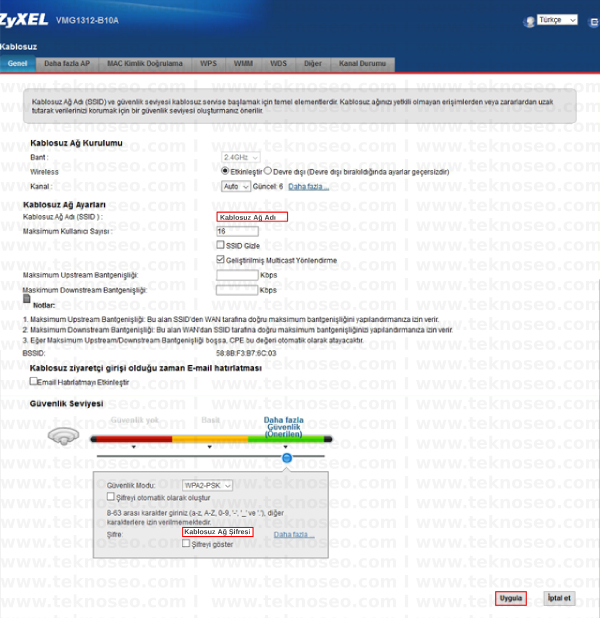Click the notes page icon beside Notlar
This screenshot has width=600, height=618.
pyautogui.click(x=27, y=299)
